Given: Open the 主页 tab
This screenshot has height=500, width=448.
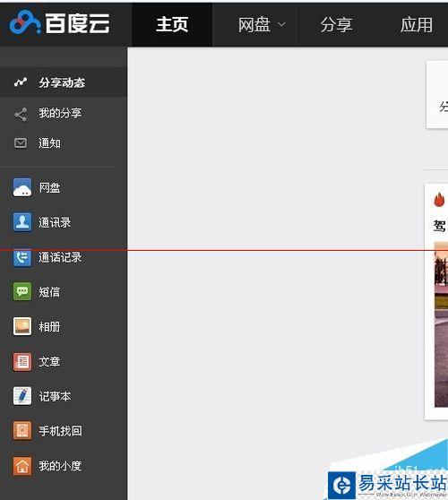Looking at the screenshot, I should pos(172,24).
